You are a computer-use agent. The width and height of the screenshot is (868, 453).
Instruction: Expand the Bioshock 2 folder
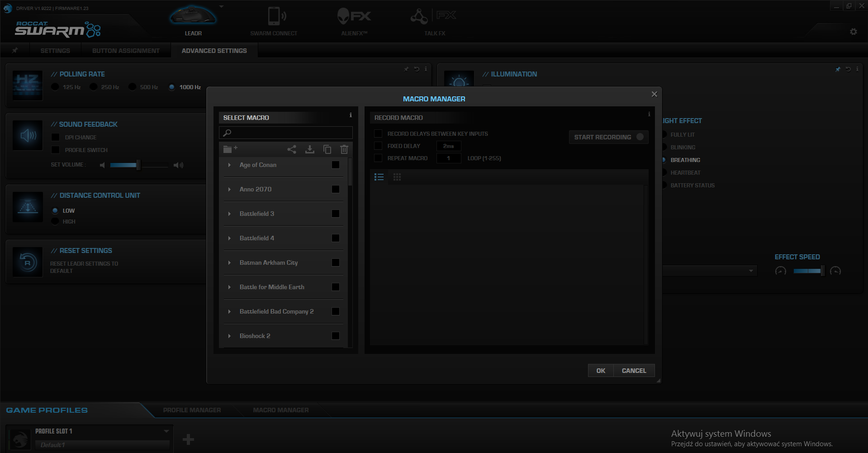230,336
